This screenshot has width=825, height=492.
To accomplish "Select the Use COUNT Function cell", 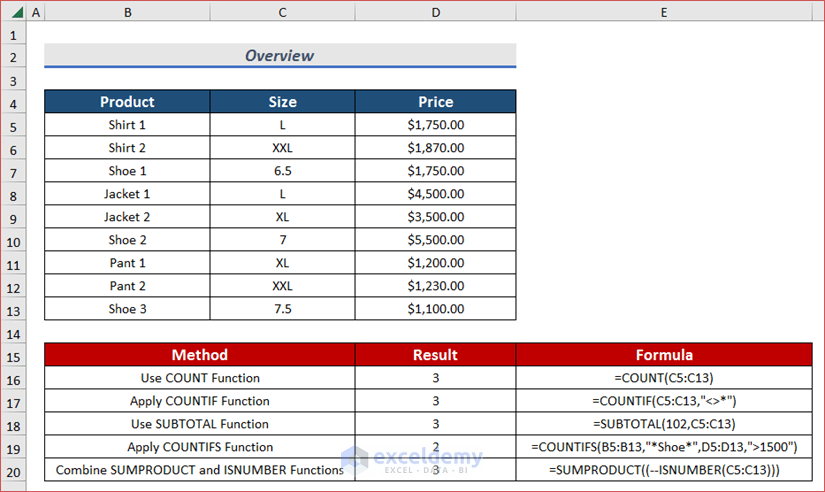I will pos(200,378).
